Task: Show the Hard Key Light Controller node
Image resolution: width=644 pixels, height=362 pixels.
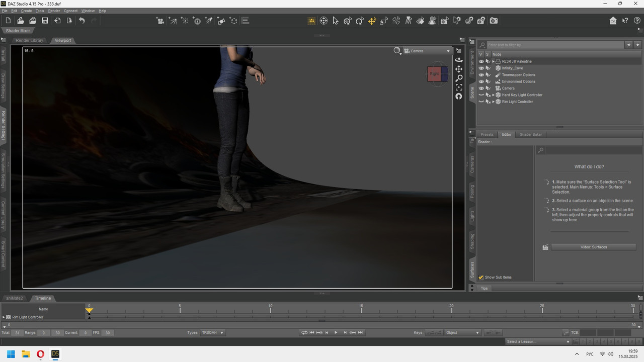Action: pyautogui.click(x=481, y=95)
